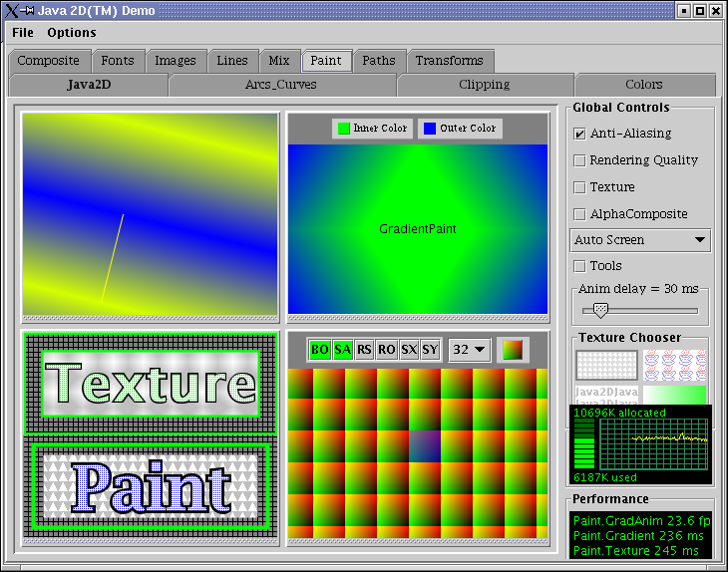Expand the texture size 32 dropdown

[x=470, y=350]
